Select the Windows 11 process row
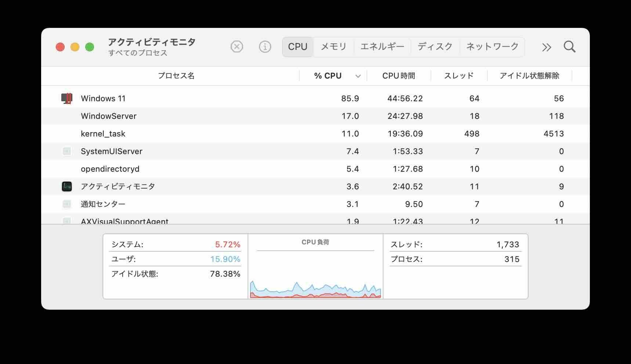The height and width of the screenshot is (364, 631). point(315,98)
